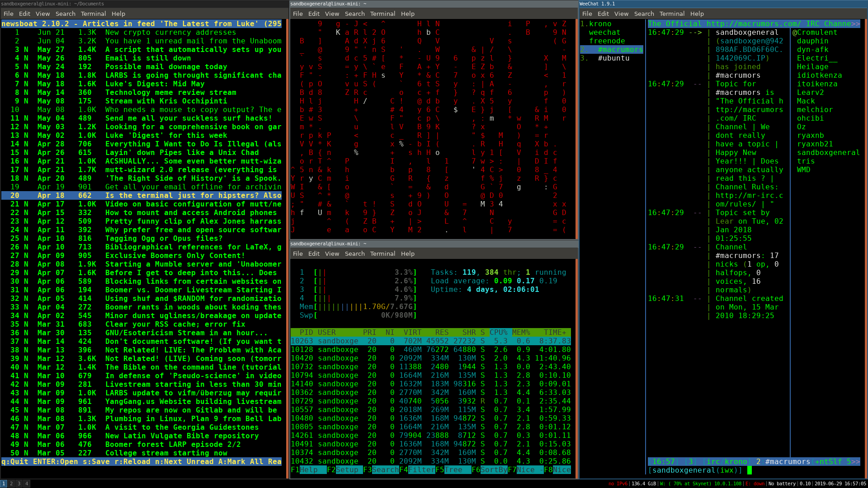Click htop F5 Tree button

[x=453, y=470]
